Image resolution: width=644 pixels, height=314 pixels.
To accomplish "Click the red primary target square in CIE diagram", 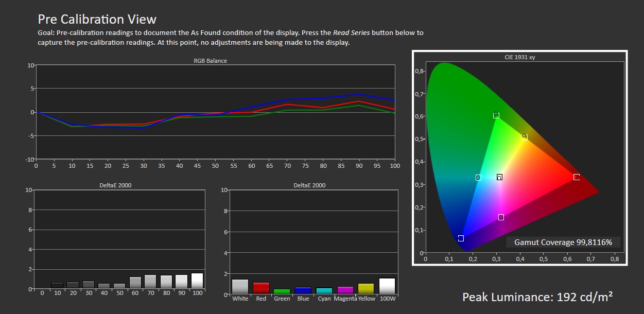I will click(x=577, y=177).
